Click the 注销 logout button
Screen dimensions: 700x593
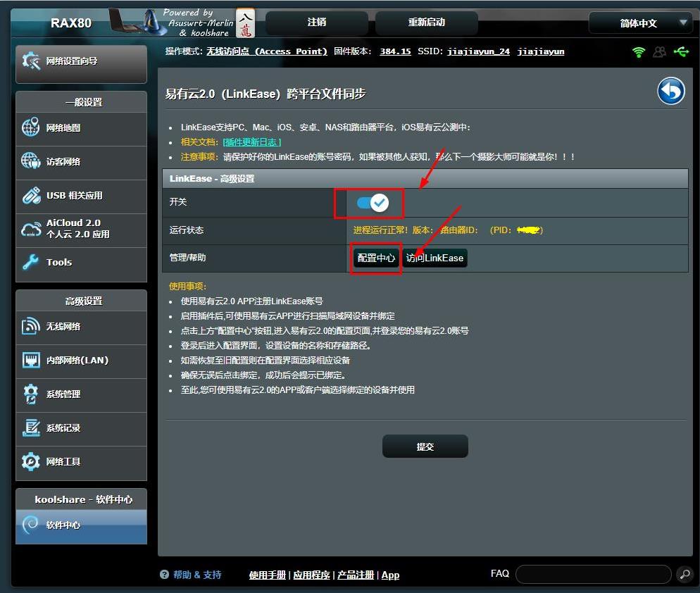click(x=316, y=23)
